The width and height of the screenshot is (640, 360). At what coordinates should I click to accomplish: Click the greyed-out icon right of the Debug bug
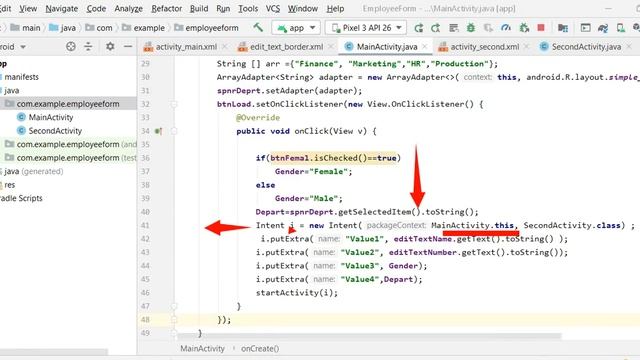(488, 28)
